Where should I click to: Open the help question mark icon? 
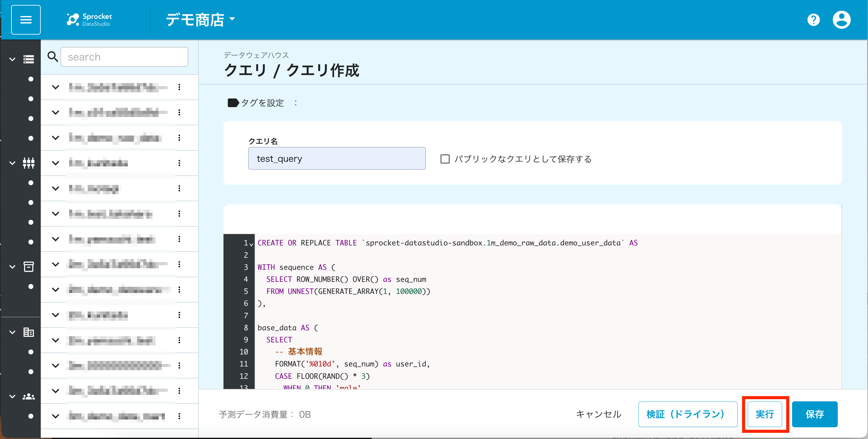click(x=813, y=19)
